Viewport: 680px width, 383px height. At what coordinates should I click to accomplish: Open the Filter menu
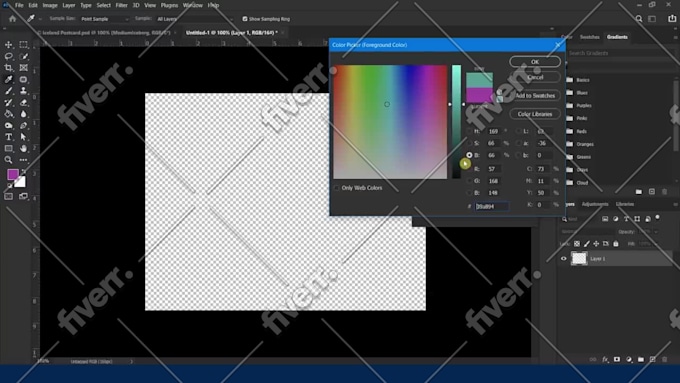[121, 6]
